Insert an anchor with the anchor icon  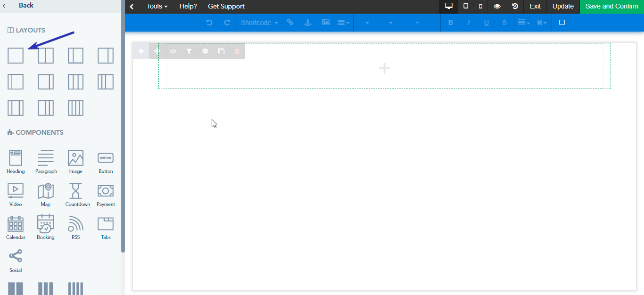[x=308, y=23]
